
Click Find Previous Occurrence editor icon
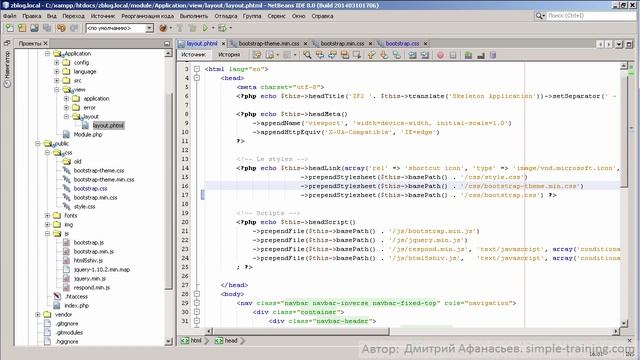click(320, 55)
